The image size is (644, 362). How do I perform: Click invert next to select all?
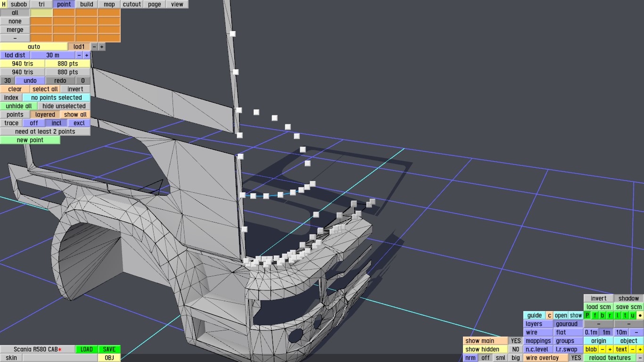75,89
